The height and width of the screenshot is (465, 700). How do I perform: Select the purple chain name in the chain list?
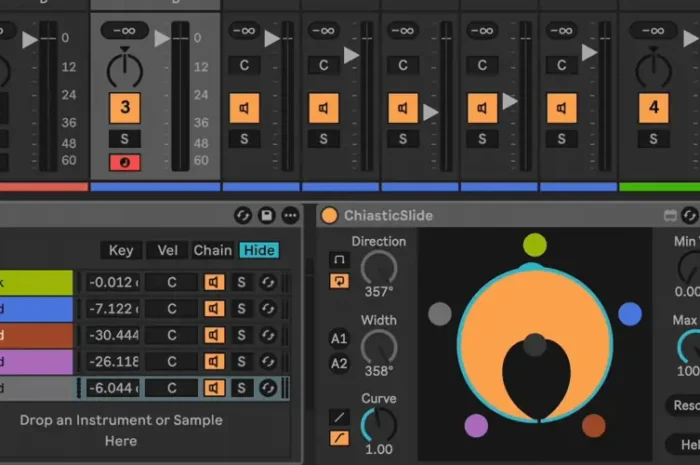(36, 361)
